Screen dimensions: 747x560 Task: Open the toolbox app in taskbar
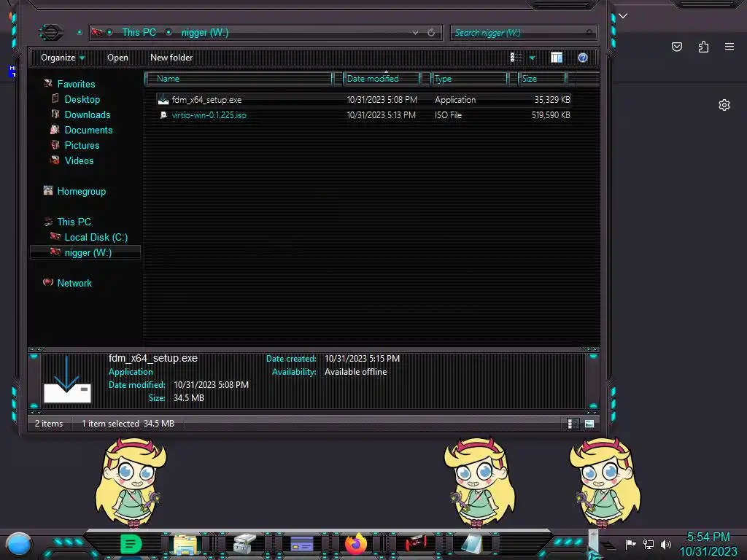tap(245, 544)
